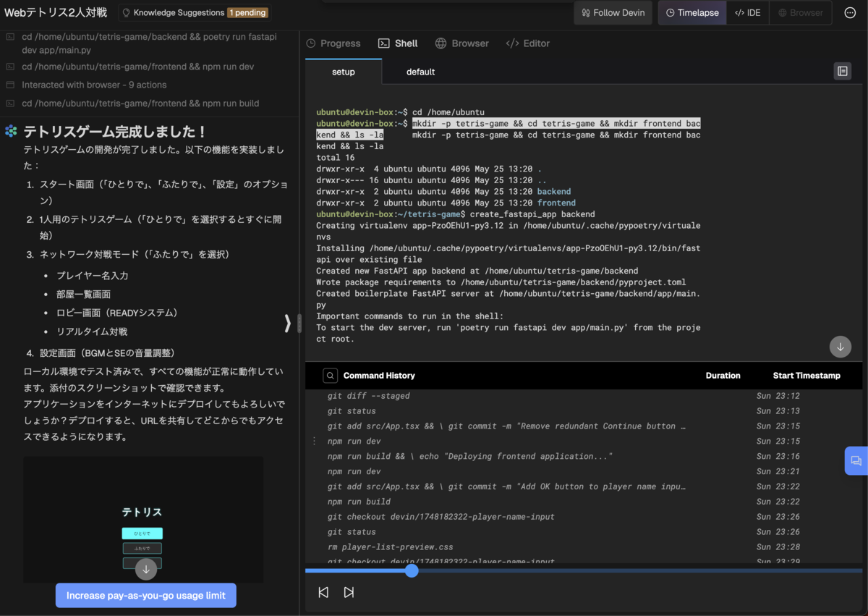Collapse the chat sidebar with the chevron

(x=287, y=323)
